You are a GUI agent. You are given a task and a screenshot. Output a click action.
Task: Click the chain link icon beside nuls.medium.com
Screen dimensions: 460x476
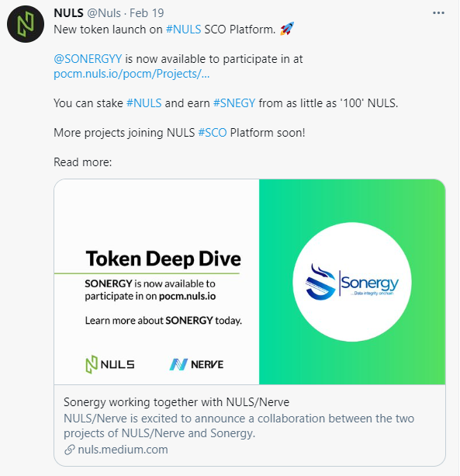[x=70, y=450]
